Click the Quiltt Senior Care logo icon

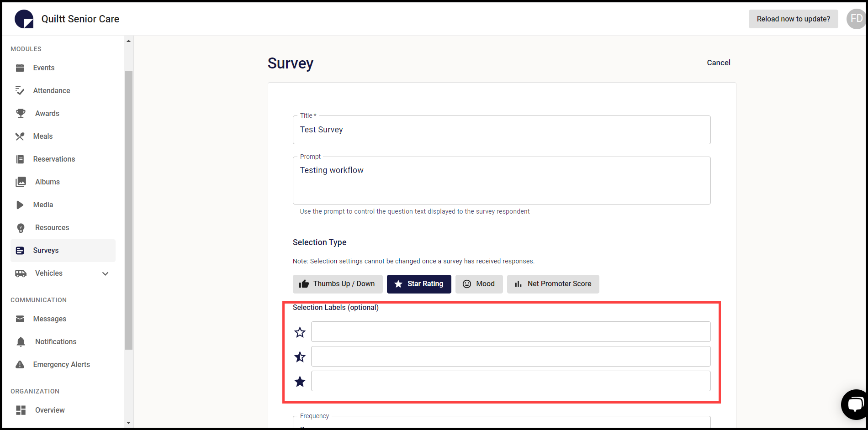click(x=24, y=19)
